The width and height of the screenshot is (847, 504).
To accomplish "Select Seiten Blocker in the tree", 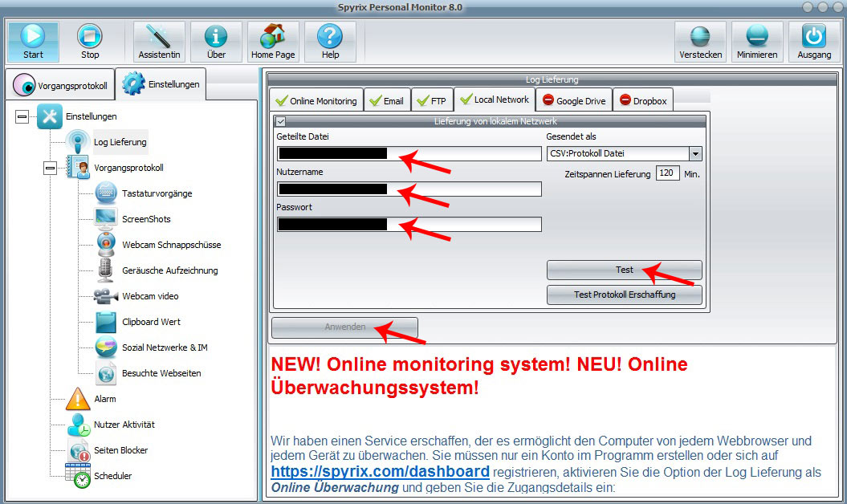I will [121, 450].
